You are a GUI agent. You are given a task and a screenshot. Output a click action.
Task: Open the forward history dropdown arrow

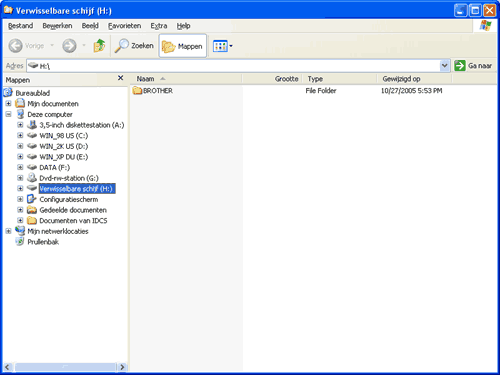click(84, 45)
